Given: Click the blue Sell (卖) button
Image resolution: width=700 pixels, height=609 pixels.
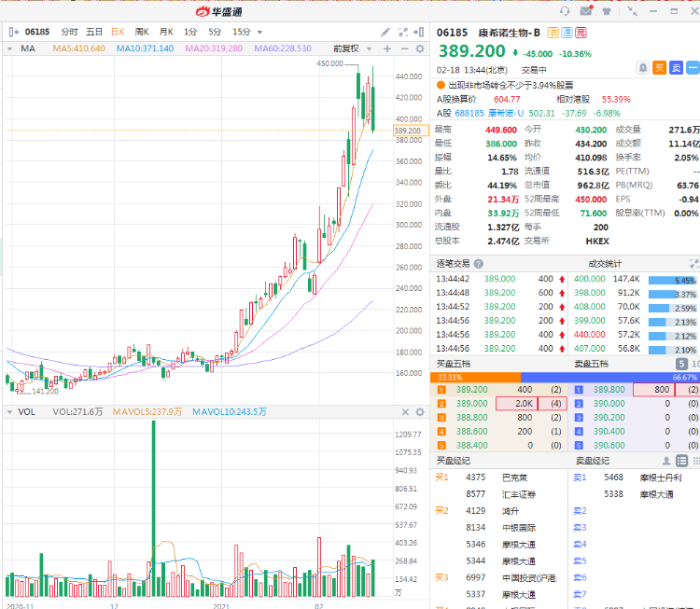Looking at the screenshot, I should pos(676,68).
